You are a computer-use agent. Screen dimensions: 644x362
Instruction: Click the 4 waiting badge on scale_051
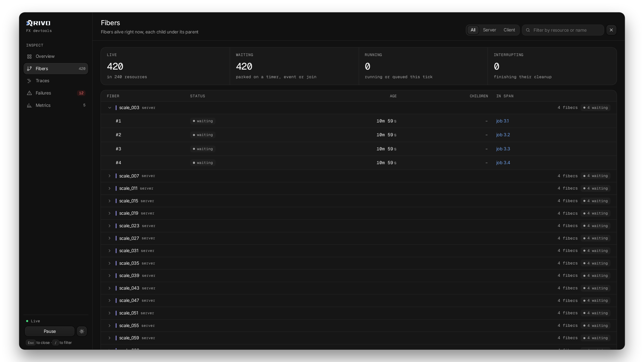tap(595, 313)
